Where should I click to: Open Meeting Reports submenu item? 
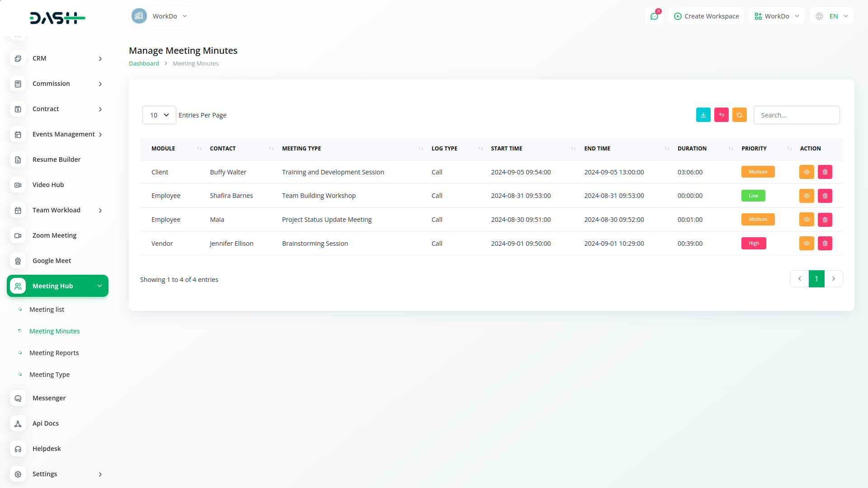coord(54,353)
